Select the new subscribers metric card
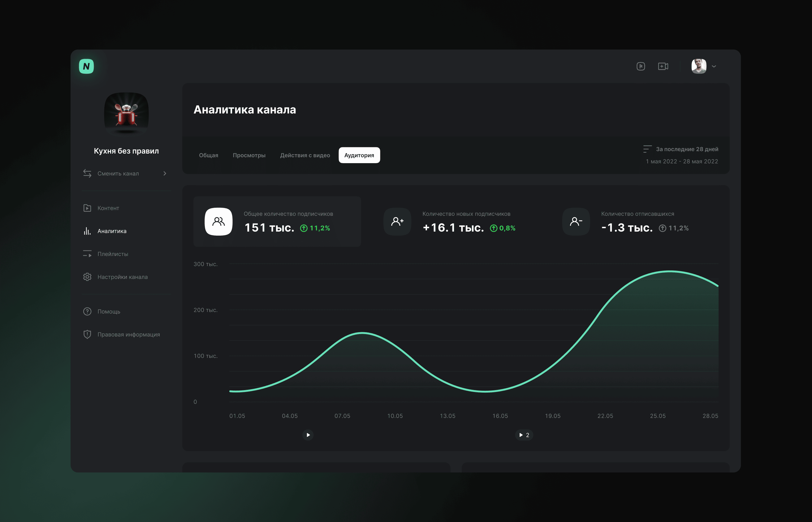This screenshot has height=522, width=812. pyautogui.click(x=456, y=221)
